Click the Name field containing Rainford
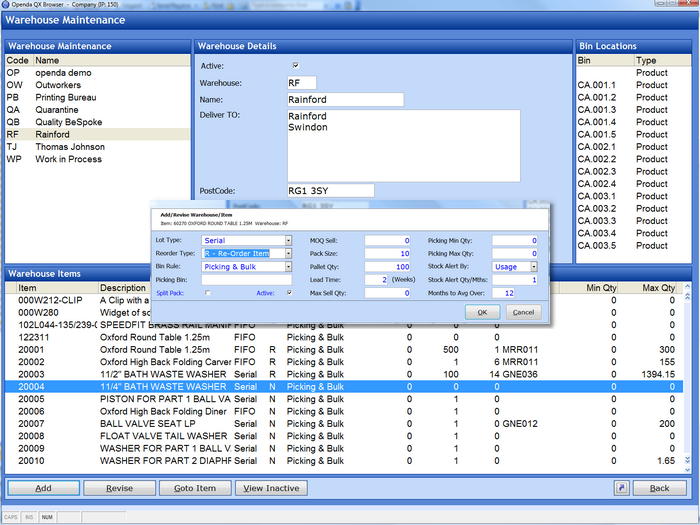700x525 pixels. (346, 100)
